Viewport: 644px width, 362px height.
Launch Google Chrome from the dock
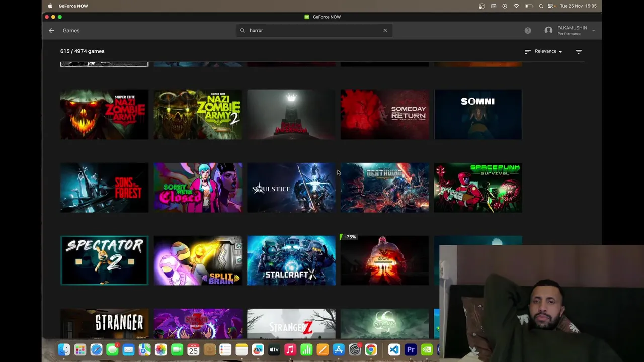[371, 350]
